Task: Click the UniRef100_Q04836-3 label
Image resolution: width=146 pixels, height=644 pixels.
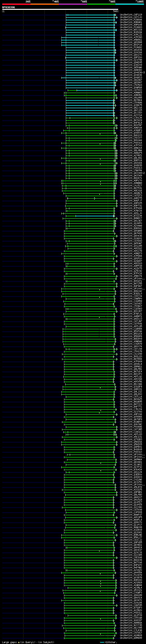Action: 133,72
